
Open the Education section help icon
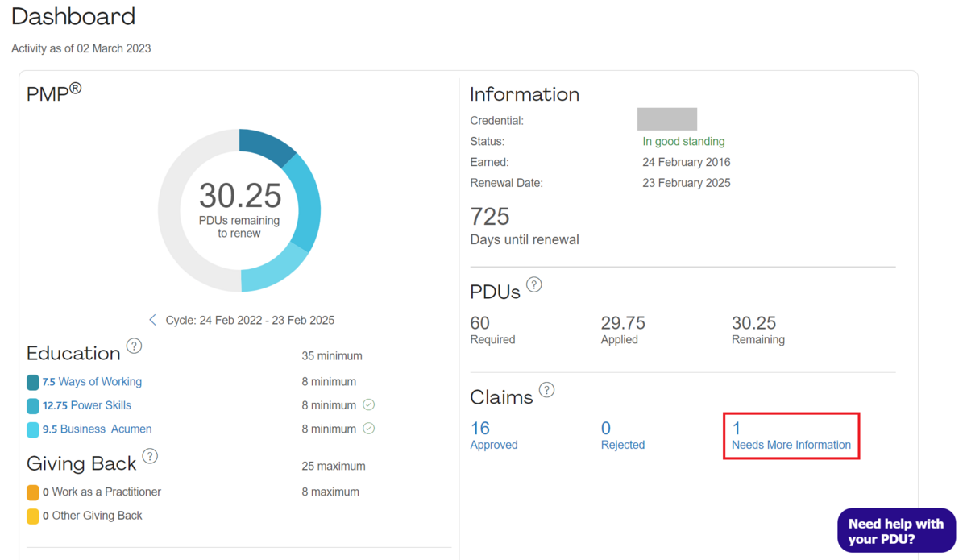[134, 346]
